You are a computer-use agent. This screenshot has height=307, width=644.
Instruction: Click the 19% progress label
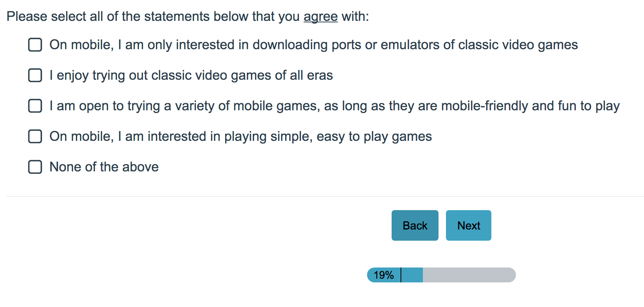coord(383,275)
